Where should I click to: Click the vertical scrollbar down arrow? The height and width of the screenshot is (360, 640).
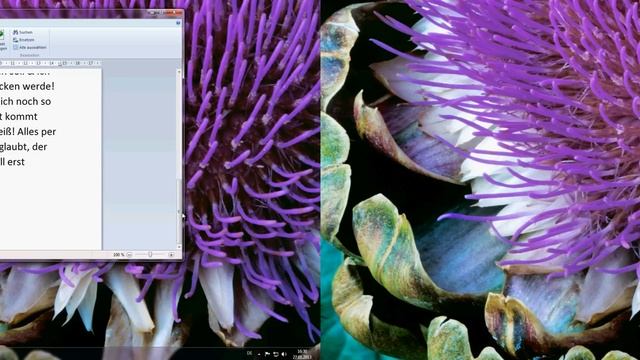pos(179,247)
